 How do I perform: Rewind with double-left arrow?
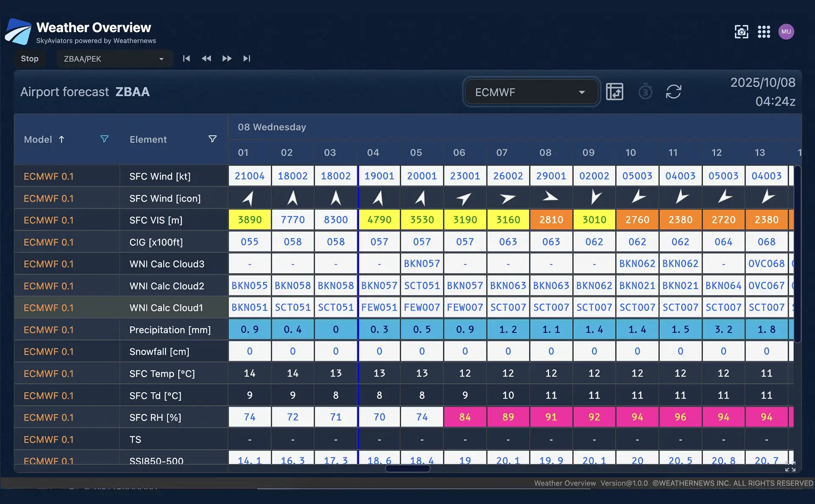[206, 59]
